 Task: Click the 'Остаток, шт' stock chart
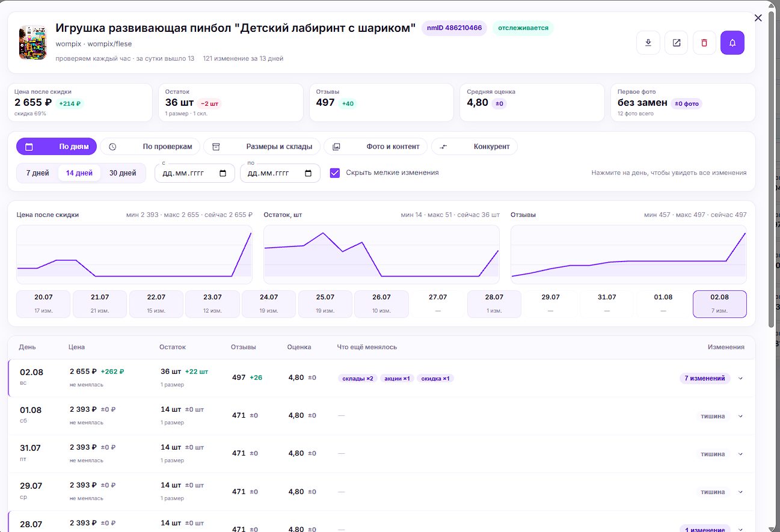click(381, 254)
